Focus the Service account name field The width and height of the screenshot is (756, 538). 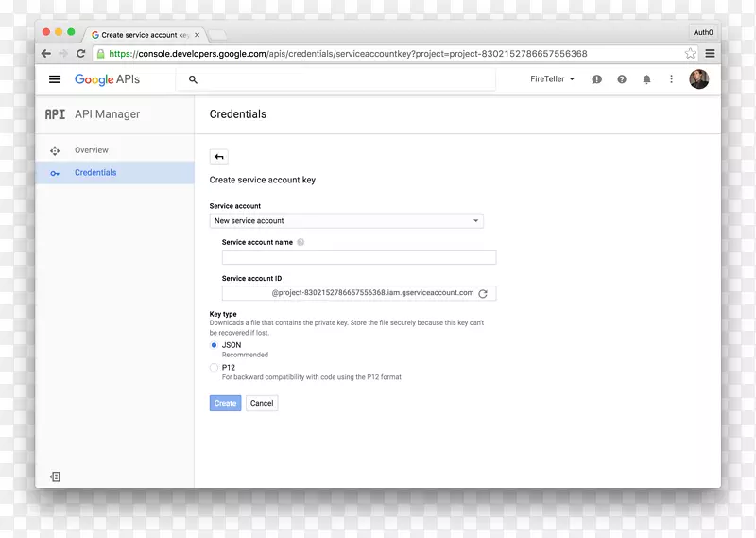[x=359, y=257]
